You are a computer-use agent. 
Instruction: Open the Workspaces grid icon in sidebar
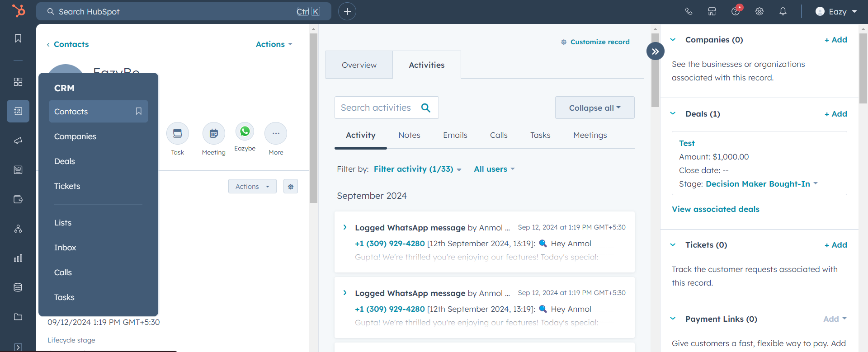click(x=18, y=82)
